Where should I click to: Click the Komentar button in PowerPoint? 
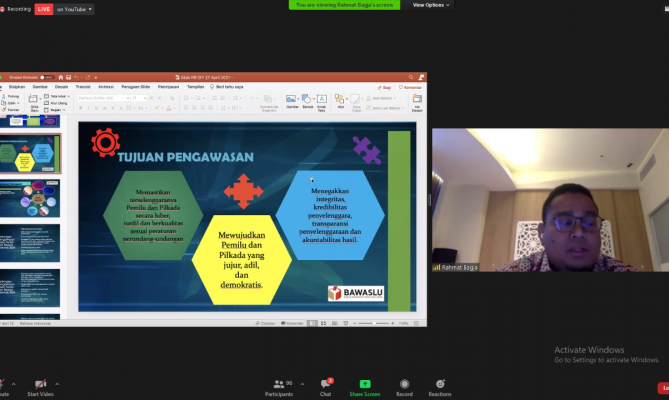click(x=411, y=87)
